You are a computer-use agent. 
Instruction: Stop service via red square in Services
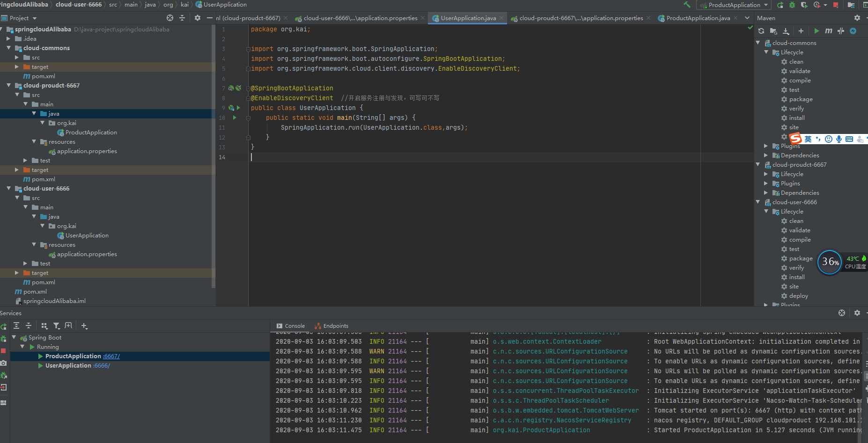[x=3, y=351]
